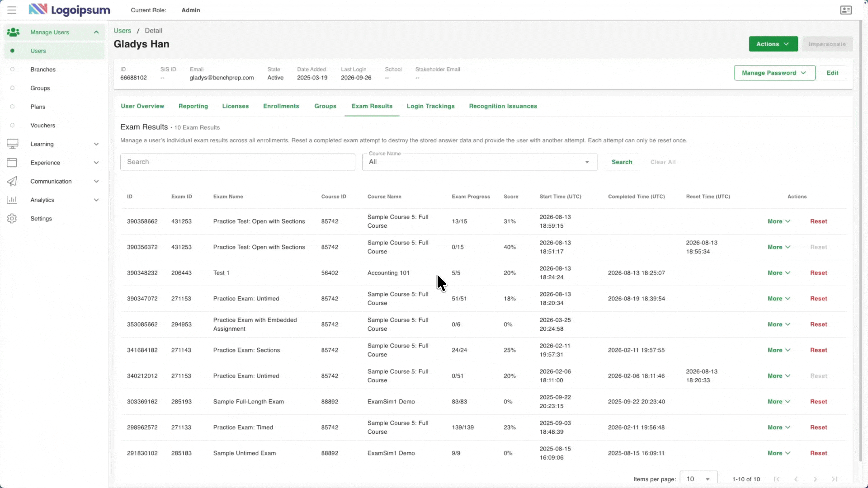Collapse the Manage Users section

96,32
